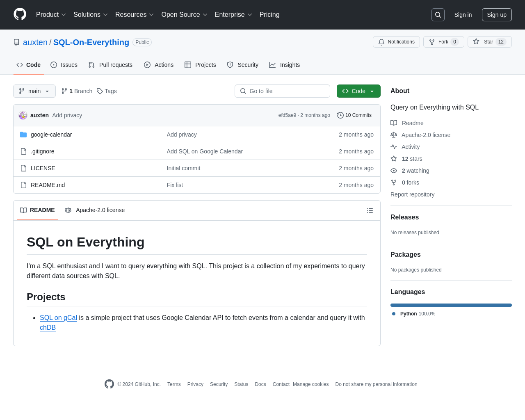Expand the Open Source menu
This screenshot has width=525, height=420.
click(x=185, y=15)
